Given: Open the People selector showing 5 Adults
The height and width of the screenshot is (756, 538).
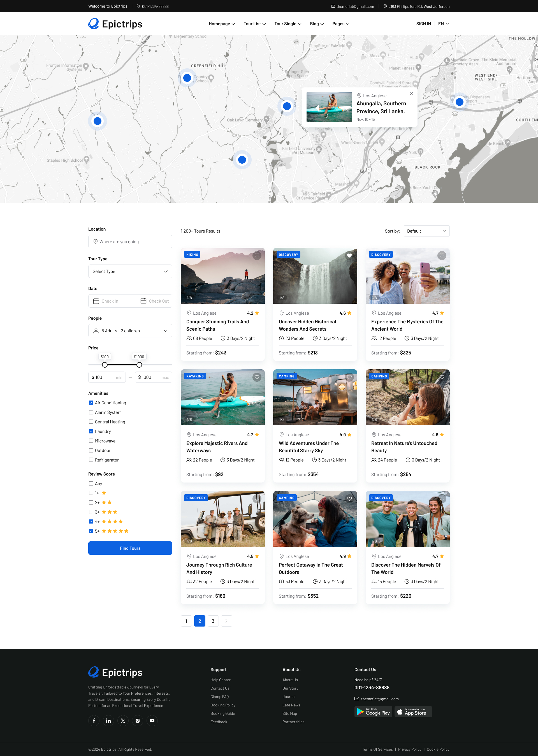Looking at the screenshot, I should (130, 330).
